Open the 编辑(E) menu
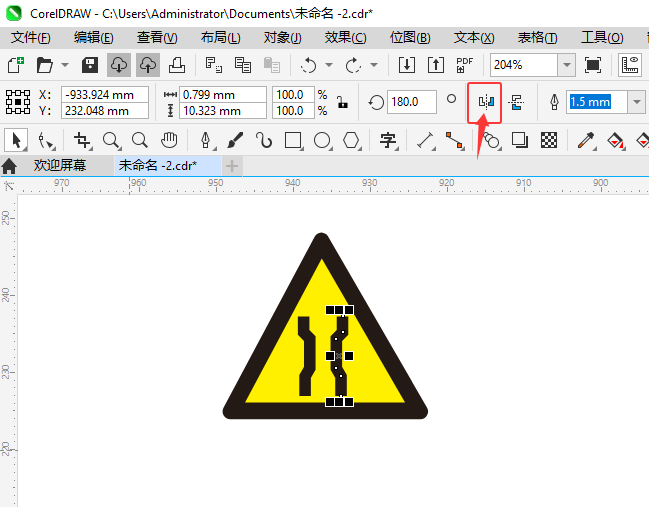649x507 pixels. 94,38
